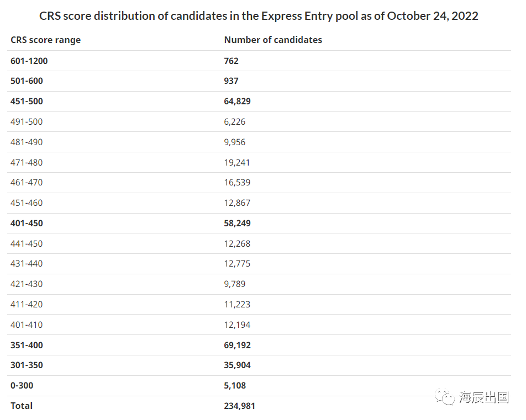Viewport: 526px width, 420px height.
Task: Click the WeChat logo watermark icon
Action: tap(444, 397)
